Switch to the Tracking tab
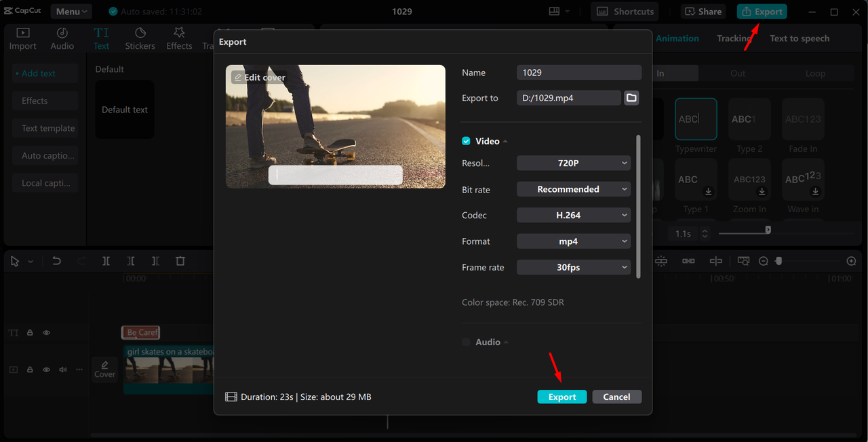 point(734,39)
